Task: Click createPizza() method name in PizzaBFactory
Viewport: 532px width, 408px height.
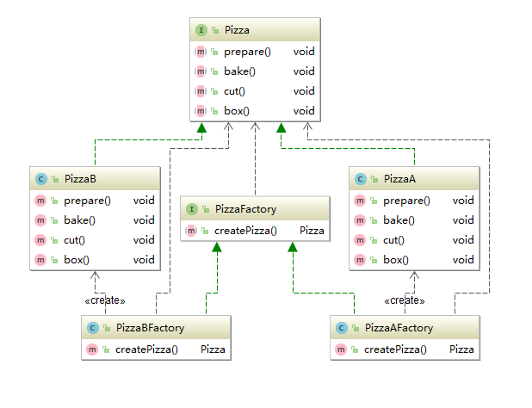Action: 146,349
